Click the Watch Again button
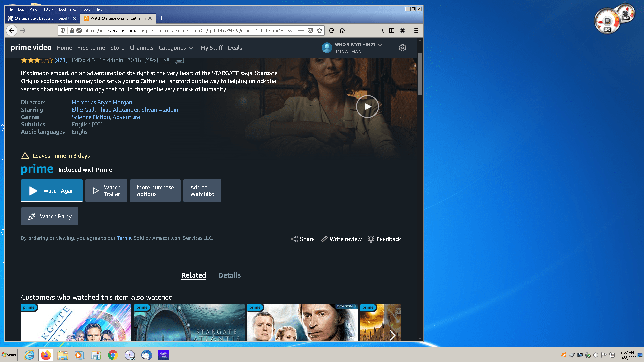Screen dimensions: 644x362 point(52,191)
